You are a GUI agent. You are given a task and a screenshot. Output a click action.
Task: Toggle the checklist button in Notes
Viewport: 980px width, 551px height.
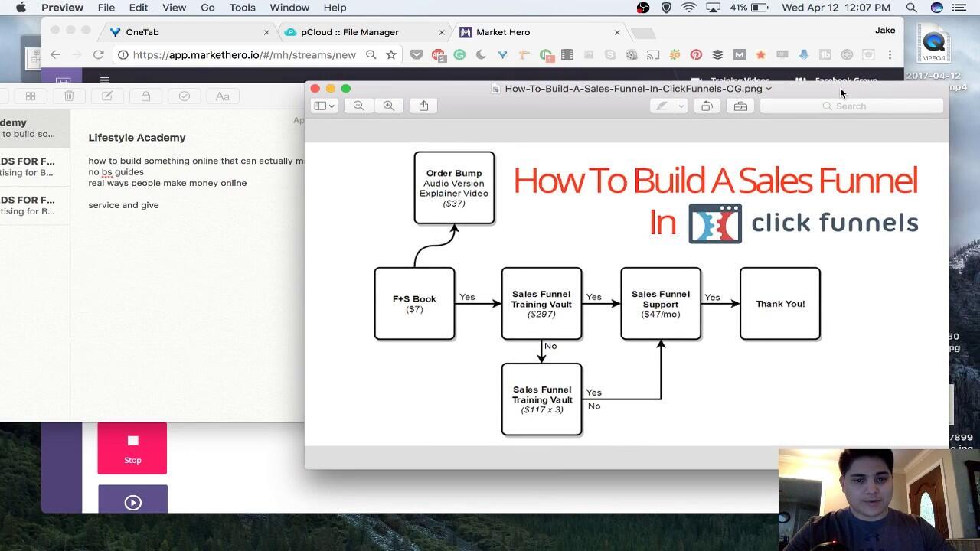pyautogui.click(x=184, y=96)
